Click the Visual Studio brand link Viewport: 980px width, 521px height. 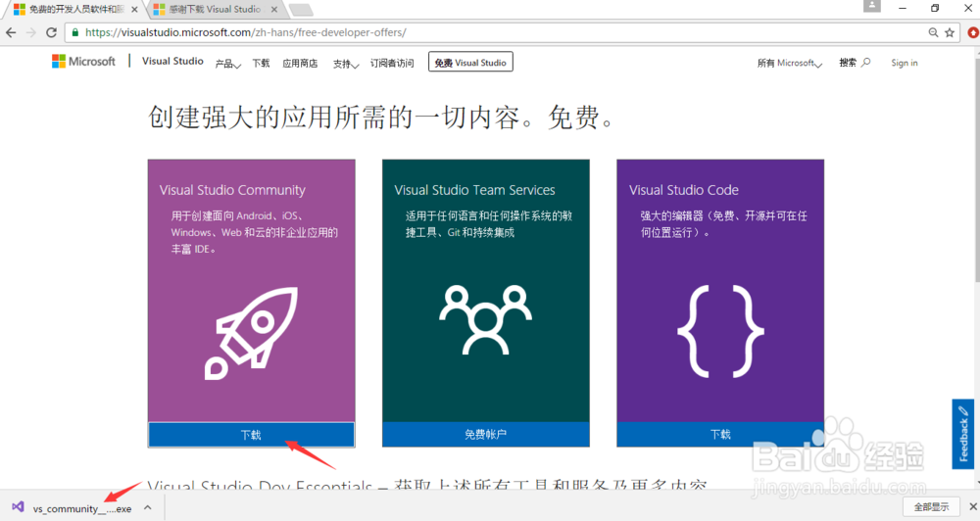tap(172, 62)
